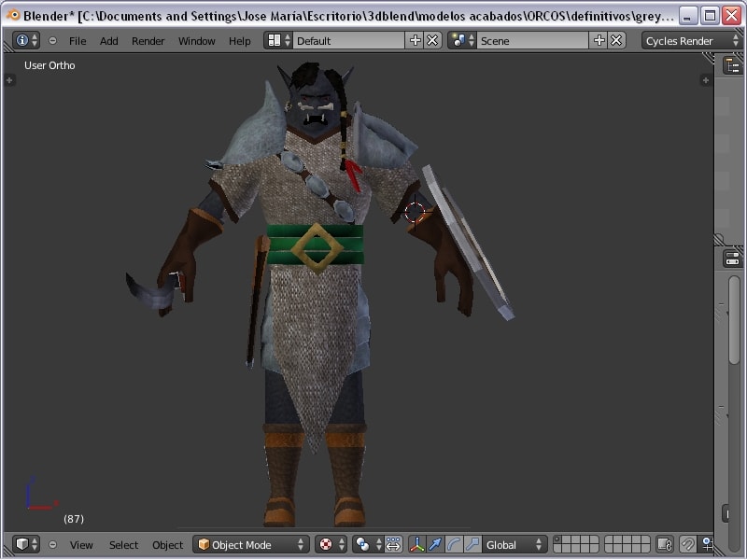Viewport: 747px width, 560px height.
Task: Collapse the 3D view header menus
Action: click(x=52, y=544)
